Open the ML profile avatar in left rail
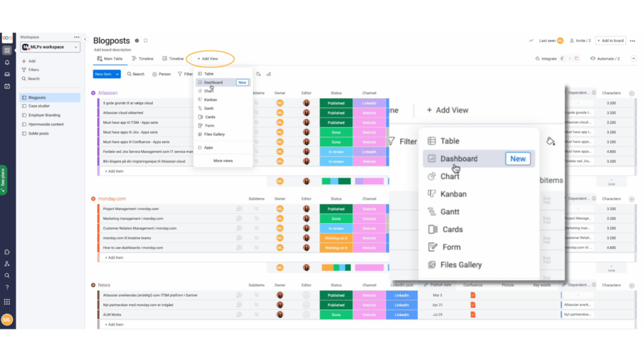Viewport: 644px width, 362px height. pos(7,320)
